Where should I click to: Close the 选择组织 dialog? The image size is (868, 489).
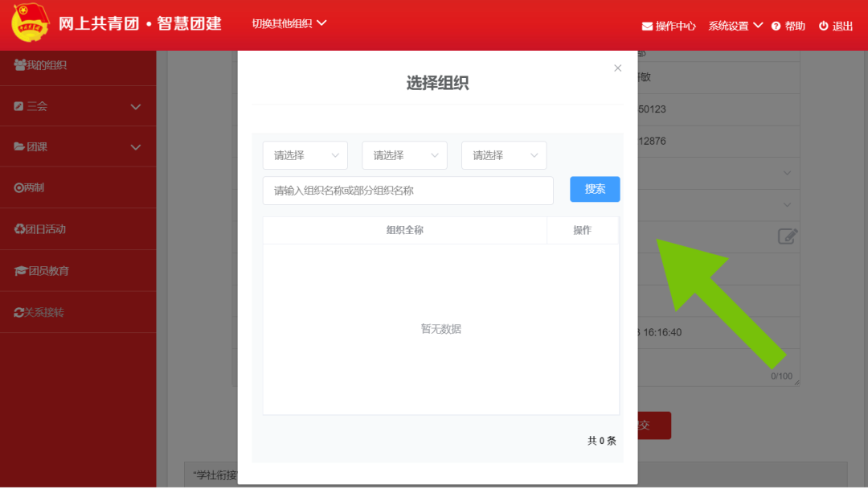[x=618, y=68]
